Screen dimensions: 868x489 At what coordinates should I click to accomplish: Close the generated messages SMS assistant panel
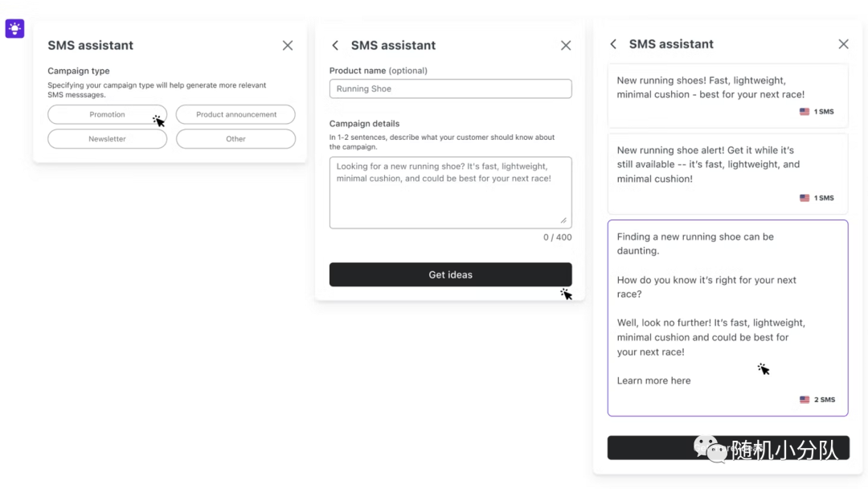(843, 43)
